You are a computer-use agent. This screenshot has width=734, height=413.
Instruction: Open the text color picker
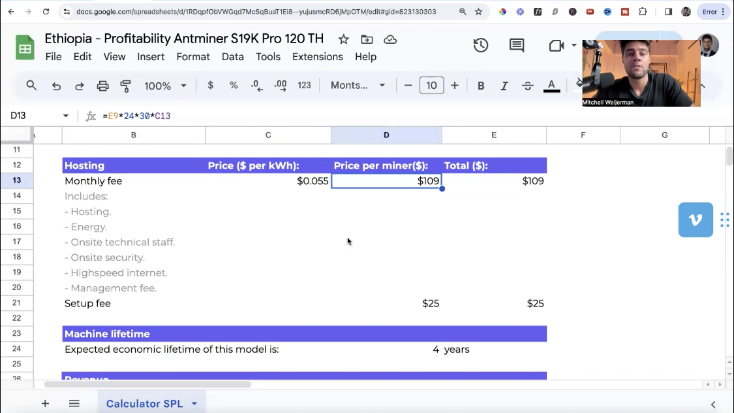click(551, 86)
